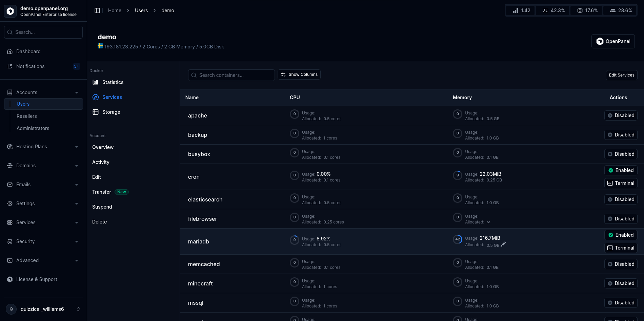Open Terminal for the mariadb container
644x321 pixels.
[x=621, y=248]
